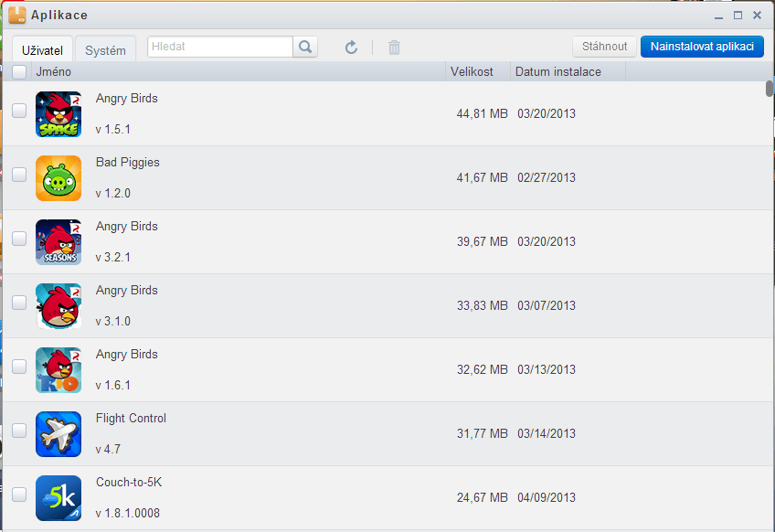Viewport: 775px width, 532px height.
Task: Minimize the Aplikace window
Action: pyautogui.click(x=718, y=16)
